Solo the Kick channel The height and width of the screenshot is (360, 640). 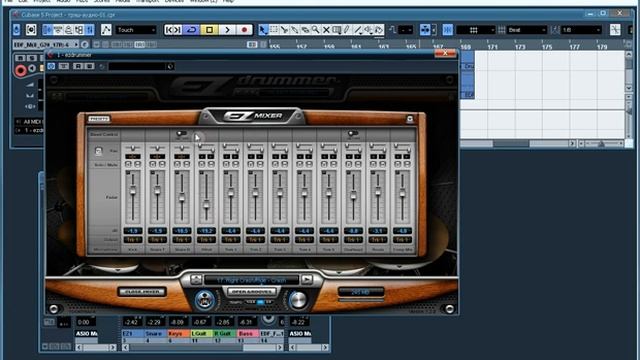128,164
